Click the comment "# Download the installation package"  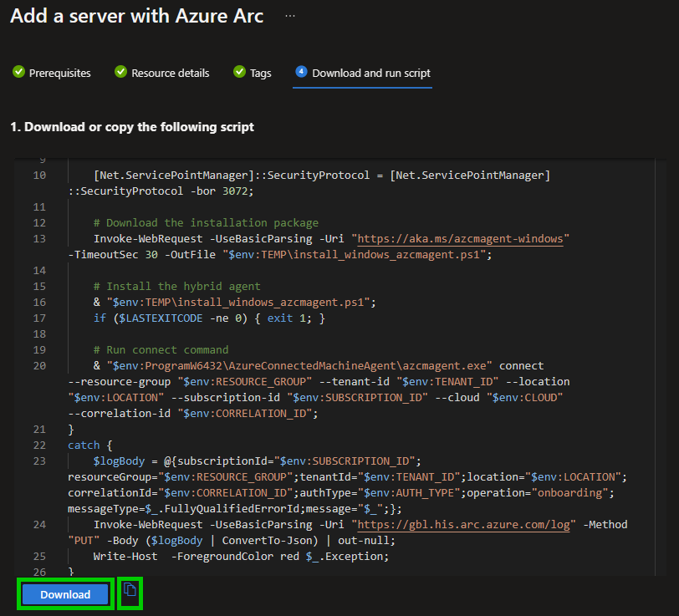click(206, 223)
